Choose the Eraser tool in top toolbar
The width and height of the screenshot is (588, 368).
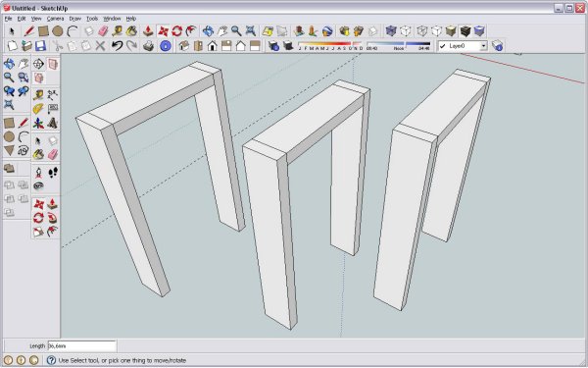point(103,30)
